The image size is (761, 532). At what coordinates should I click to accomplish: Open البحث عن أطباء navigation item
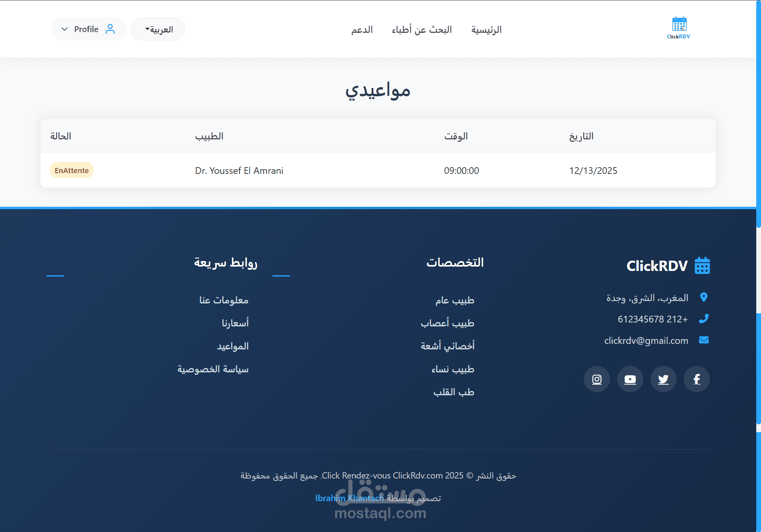(x=422, y=30)
